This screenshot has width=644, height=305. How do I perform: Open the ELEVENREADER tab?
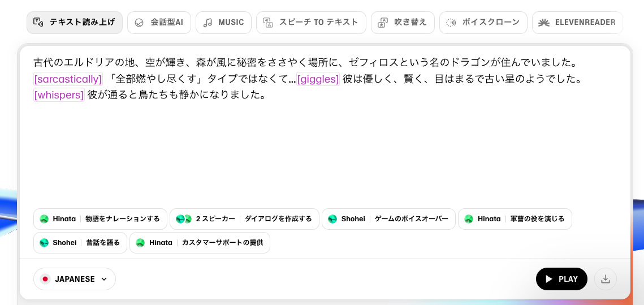tap(577, 23)
